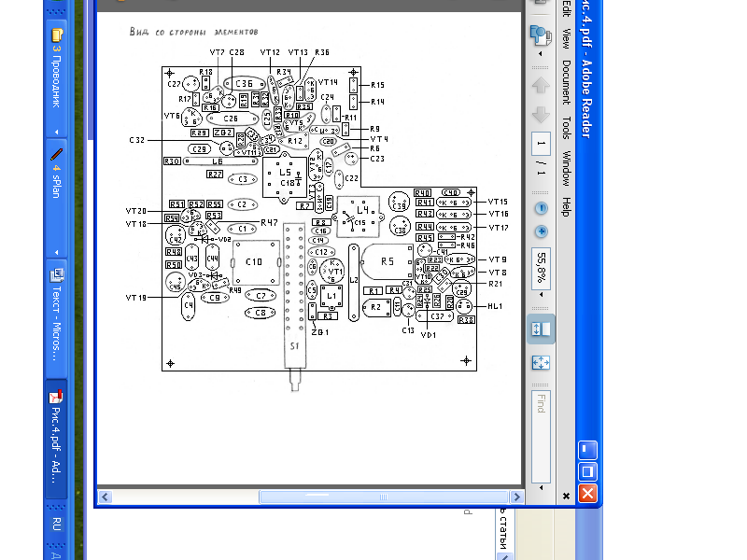
Task: Click the C32 callout label
Action: click(x=136, y=140)
